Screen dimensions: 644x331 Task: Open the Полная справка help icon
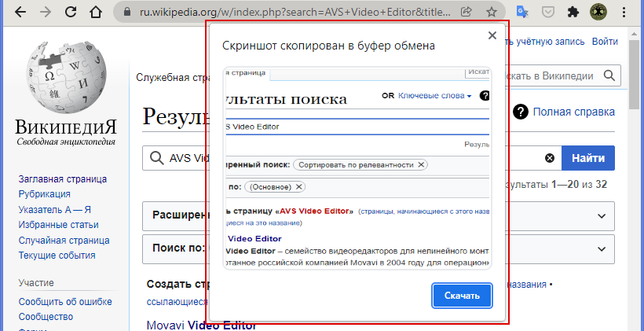point(520,112)
